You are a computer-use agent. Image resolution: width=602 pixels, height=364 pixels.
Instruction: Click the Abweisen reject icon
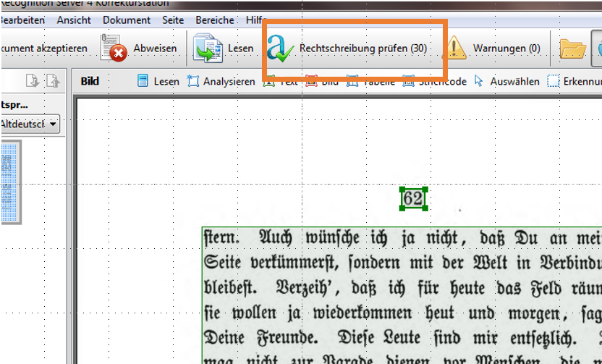(114, 48)
